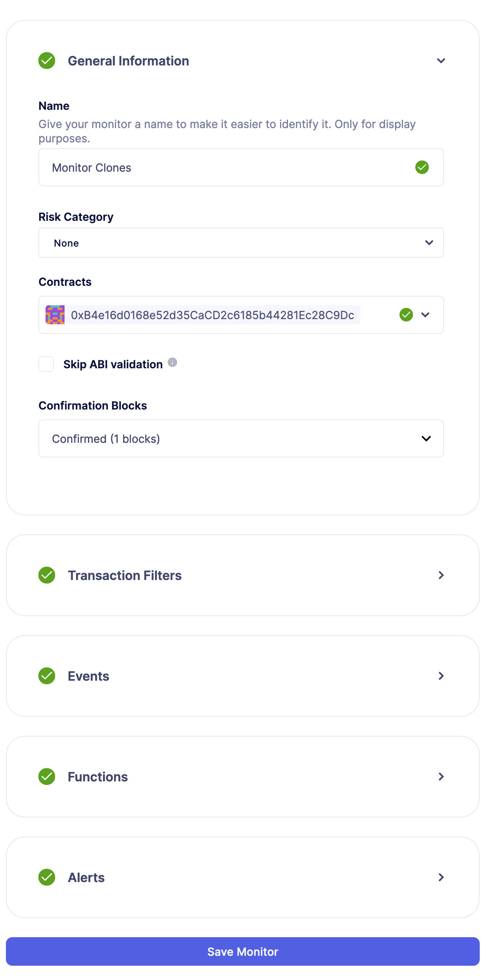The width and height of the screenshot is (492, 980).
Task: Click the green check in Contracts field
Action: [x=406, y=315]
